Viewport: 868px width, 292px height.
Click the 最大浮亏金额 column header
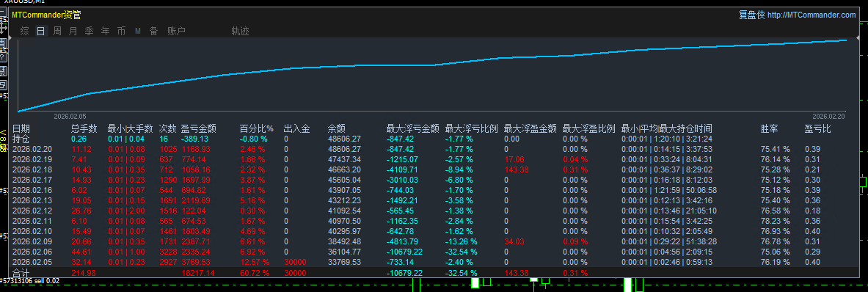[412, 129]
